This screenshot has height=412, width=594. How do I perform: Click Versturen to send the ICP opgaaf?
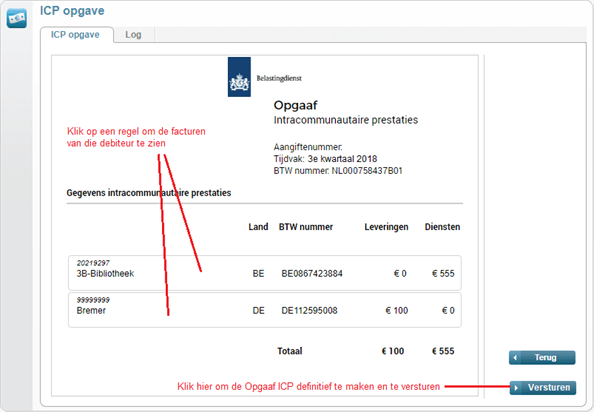point(543,387)
